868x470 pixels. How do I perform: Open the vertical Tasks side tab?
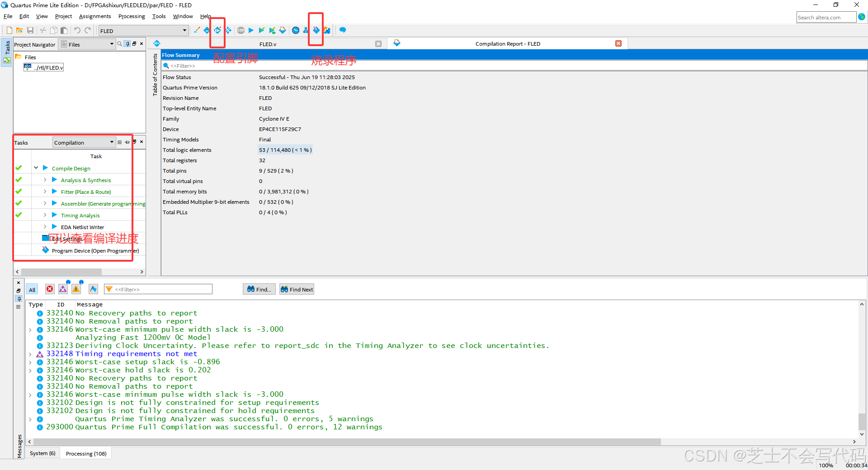pos(7,53)
